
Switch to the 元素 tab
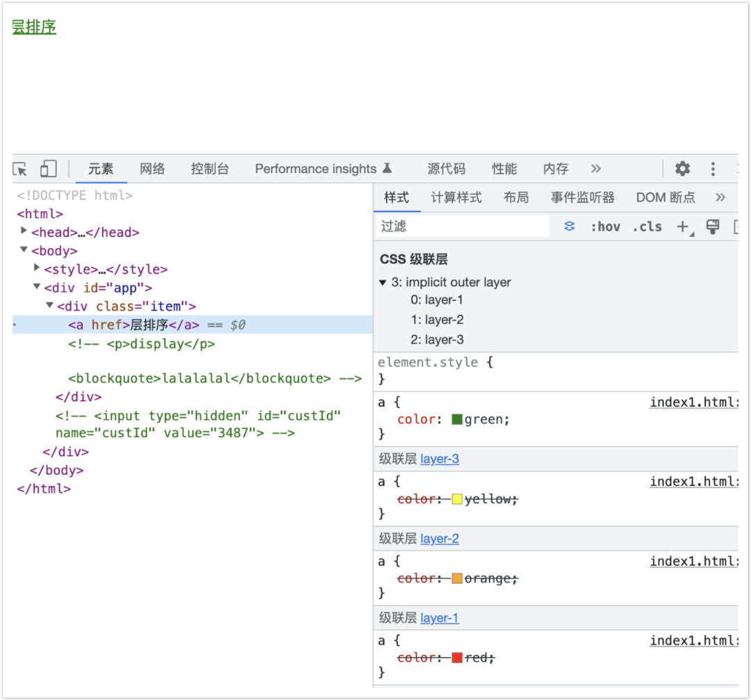tap(101, 168)
